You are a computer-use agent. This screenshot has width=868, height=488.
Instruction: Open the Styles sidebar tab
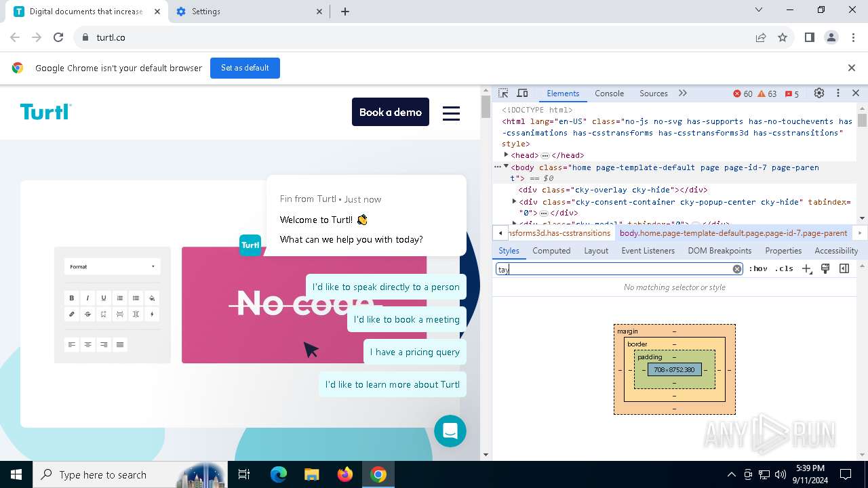click(509, 251)
